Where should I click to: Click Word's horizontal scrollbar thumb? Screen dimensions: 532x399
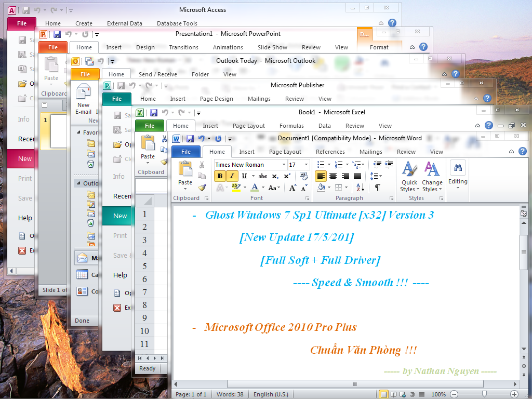[355, 384]
